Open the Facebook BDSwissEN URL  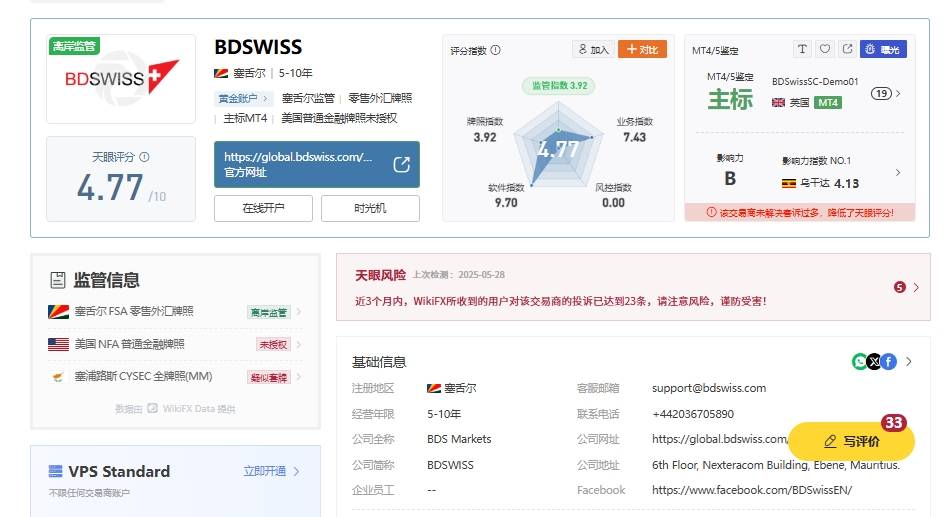[752, 490]
